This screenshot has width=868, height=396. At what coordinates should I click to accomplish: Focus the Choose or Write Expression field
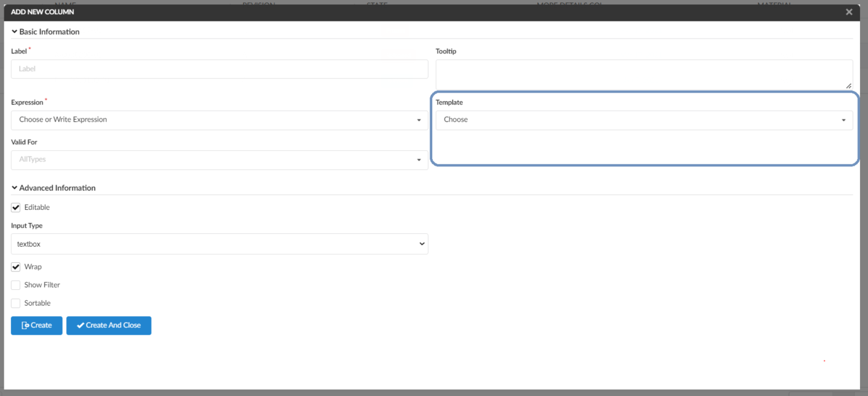[209, 120]
